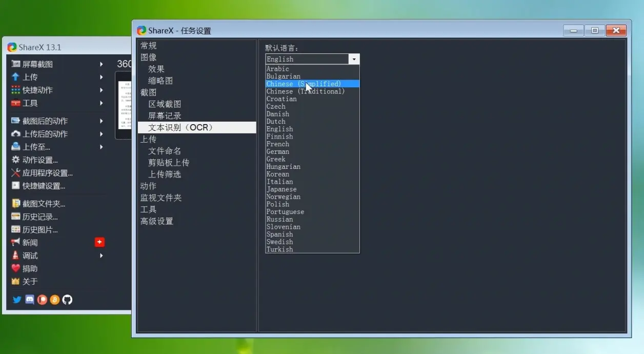Viewport: 644px width, 354px height.
Task: Expand the 截图后的动作 submenu arrow
Action: click(102, 121)
